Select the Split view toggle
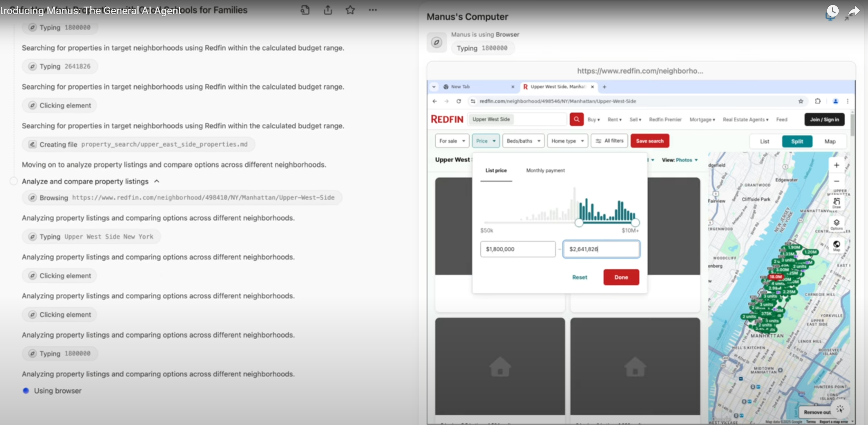The width and height of the screenshot is (868, 425). pos(797,141)
